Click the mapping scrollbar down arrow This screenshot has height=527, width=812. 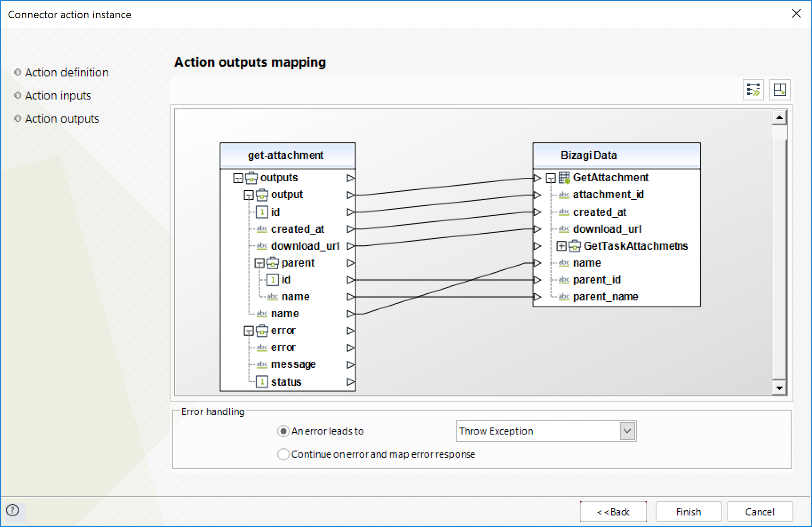point(780,387)
